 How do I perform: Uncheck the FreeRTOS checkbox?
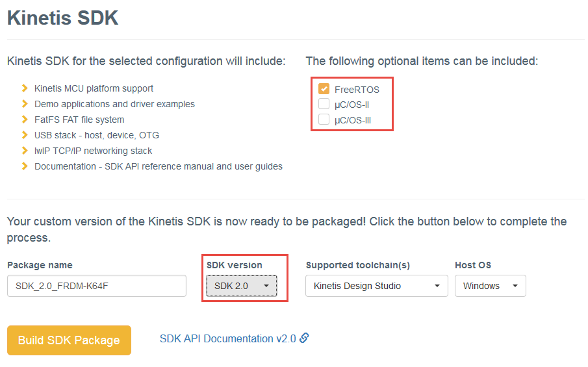click(x=324, y=89)
